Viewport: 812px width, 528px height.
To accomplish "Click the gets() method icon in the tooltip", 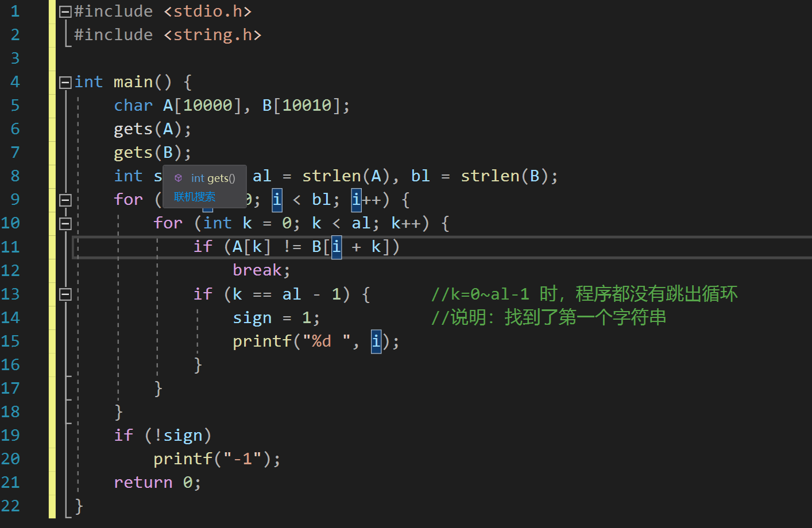I will pyautogui.click(x=178, y=178).
